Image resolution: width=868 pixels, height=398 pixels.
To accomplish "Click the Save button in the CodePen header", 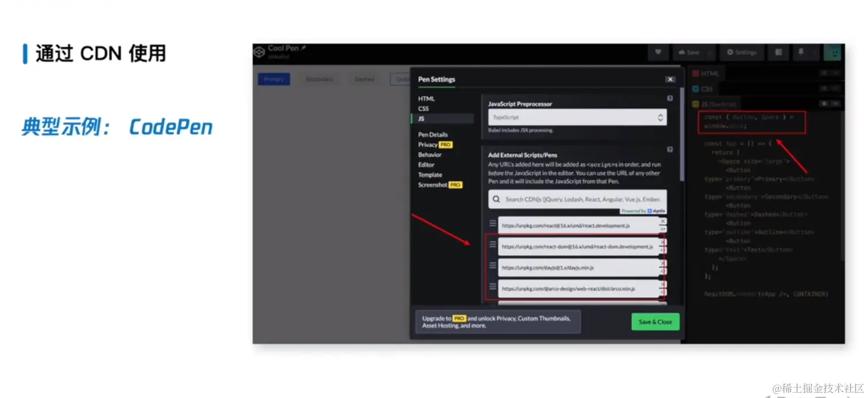I will [x=689, y=52].
